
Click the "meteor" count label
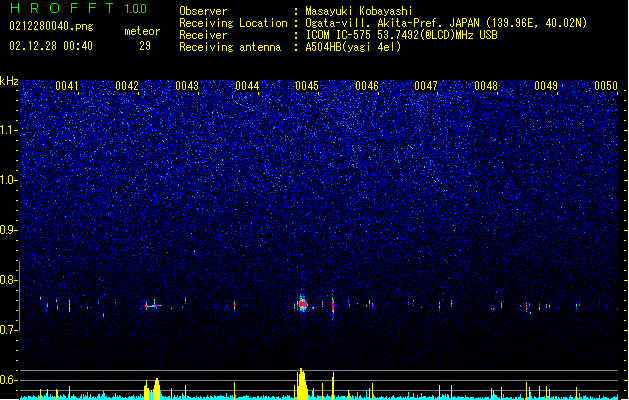click(142, 31)
